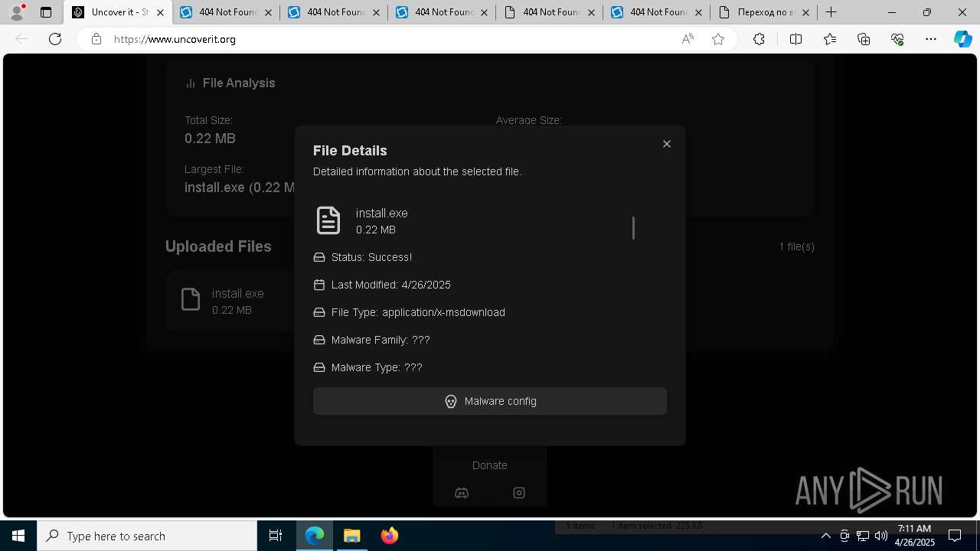
Task: Close the File Details dialog
Action: click(x=667, y=144)
